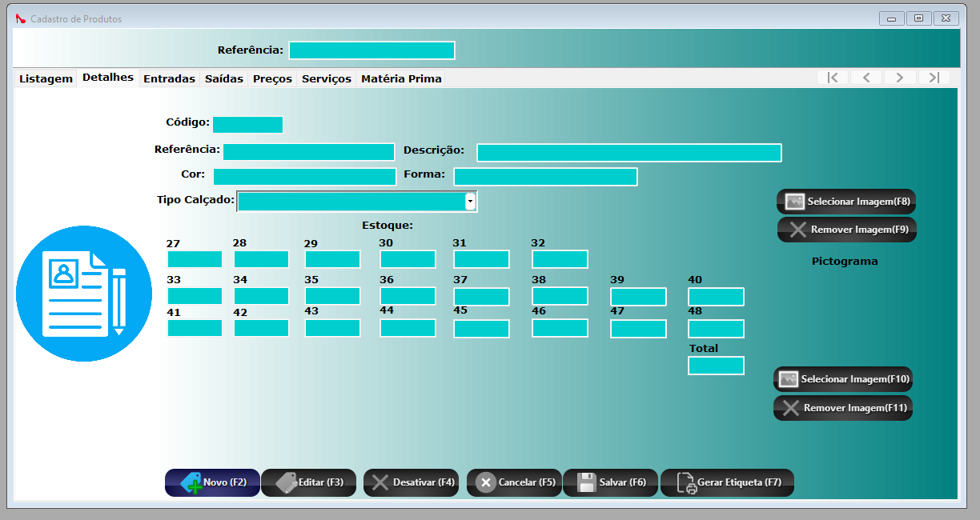Switch to the Listagem tab
The height and width of the screenshot is (520, 980).
coord(46,78)
